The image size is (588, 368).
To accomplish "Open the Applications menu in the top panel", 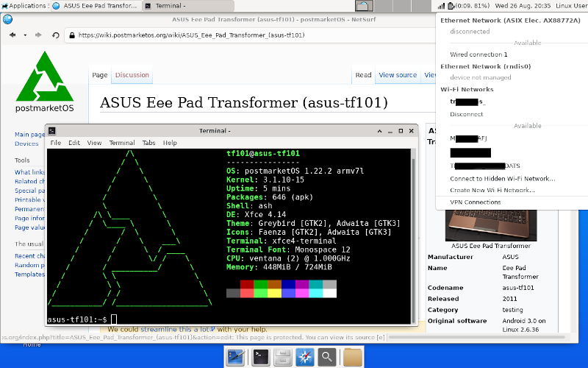I will (24, 6).
